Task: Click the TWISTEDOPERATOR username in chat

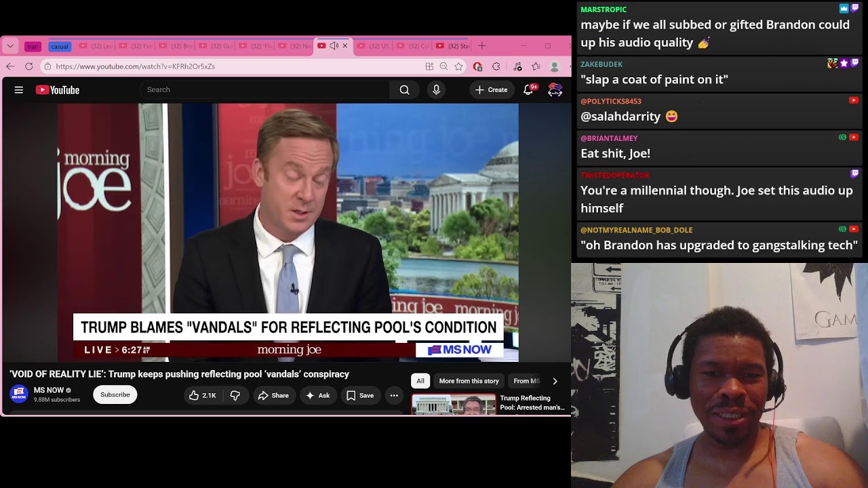Action: [x=615, y=175]
